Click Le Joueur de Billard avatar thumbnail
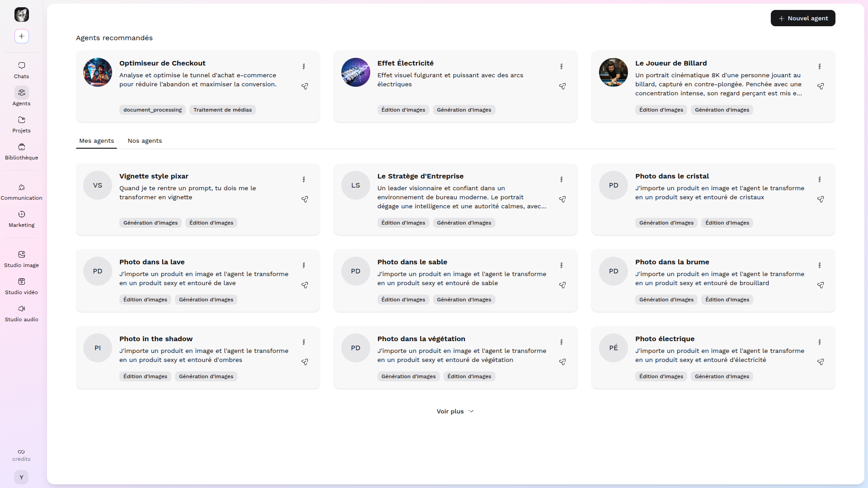868x488 pixels. [613, 72]
